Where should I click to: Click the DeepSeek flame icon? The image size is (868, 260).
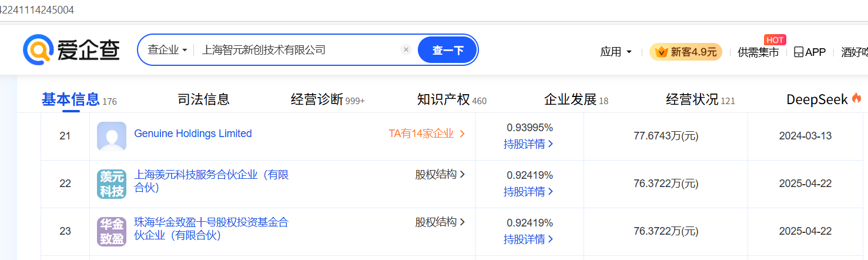(x=857, y=99)
